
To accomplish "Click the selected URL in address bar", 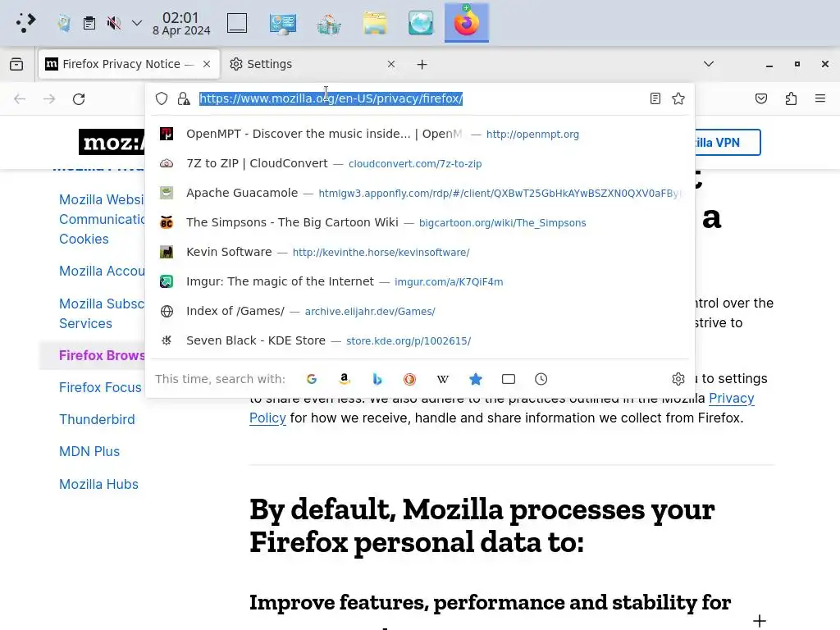I will tap(331, 98).
